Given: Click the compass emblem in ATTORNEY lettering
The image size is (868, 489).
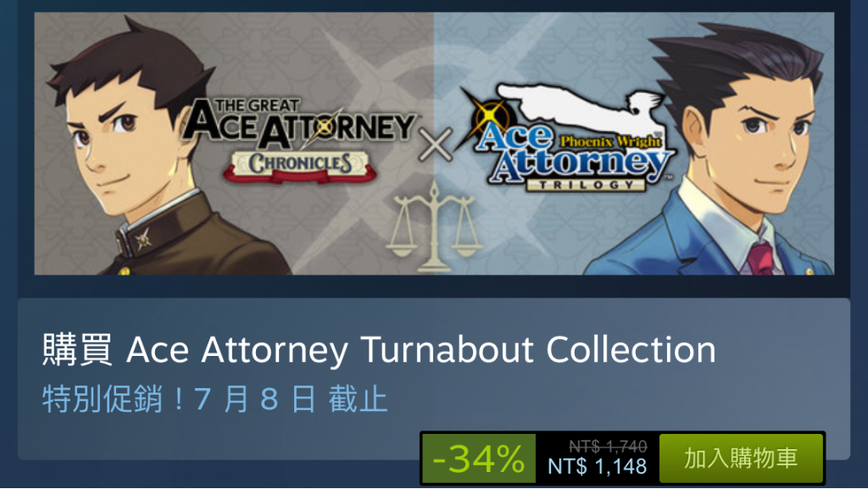Looking at the screenshot, I should (325, 126).
